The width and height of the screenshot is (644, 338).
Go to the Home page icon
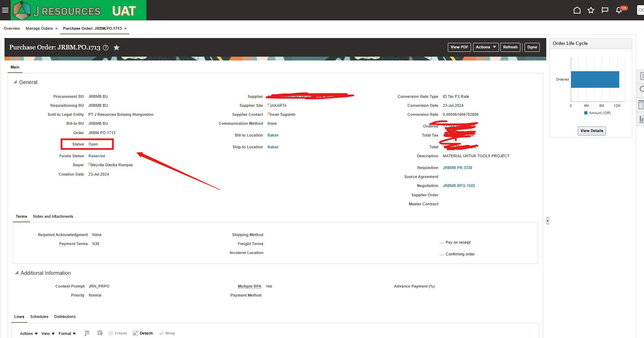click(x=577, y=10)
